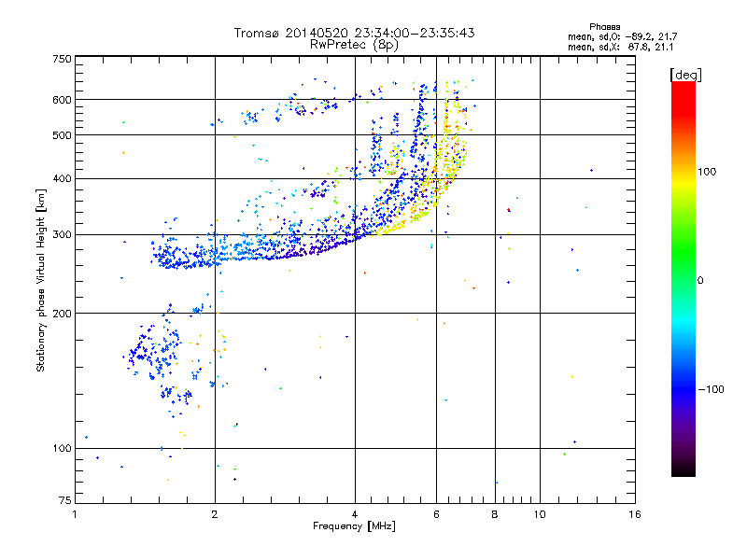This screenshot has width=747, height=560.
Task: Click the subtitle 'RwPretec (8p)'
Action: pos(354,45)
